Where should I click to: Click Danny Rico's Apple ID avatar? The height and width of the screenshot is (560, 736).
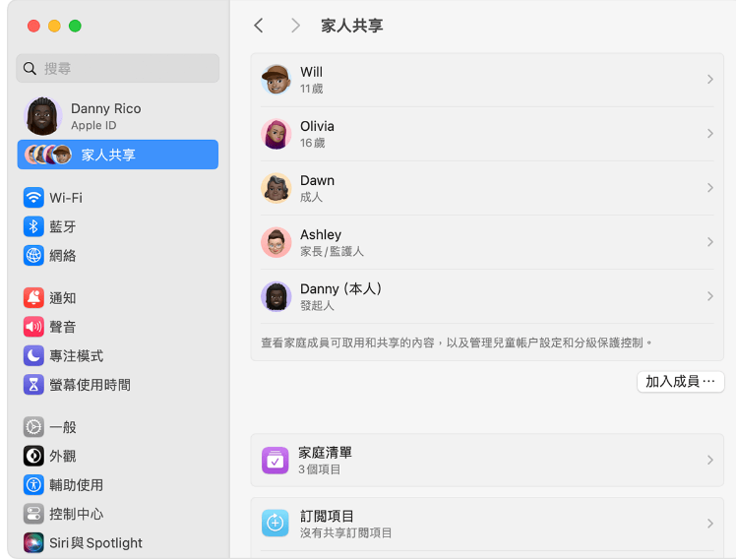(42, 116)
